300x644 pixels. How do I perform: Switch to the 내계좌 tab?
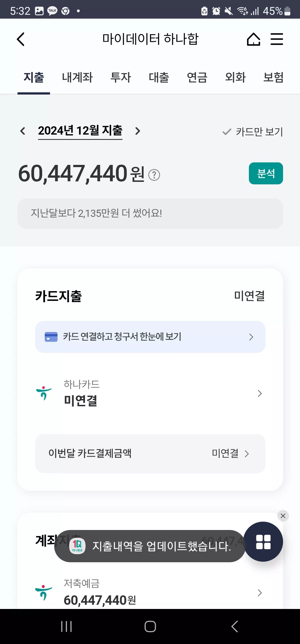click(x=77, y=77)
